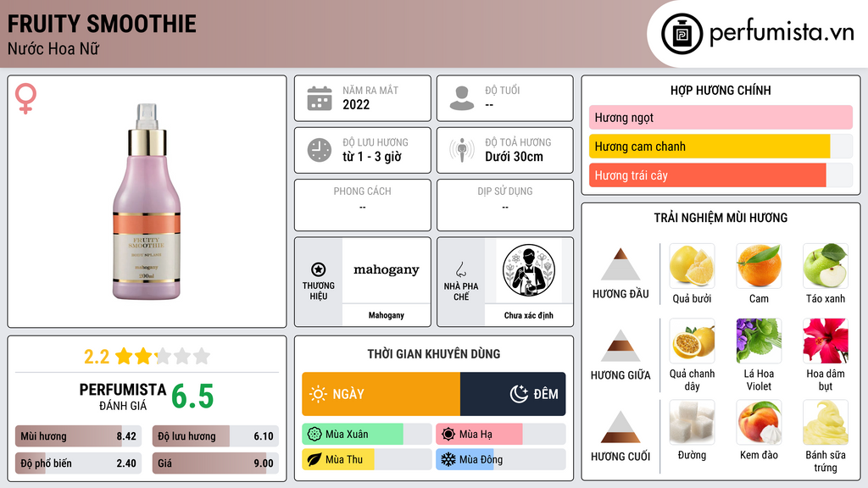Select the Quả chanh dây passion fruit image
The image size is (868, 488).
coord(692,341)
